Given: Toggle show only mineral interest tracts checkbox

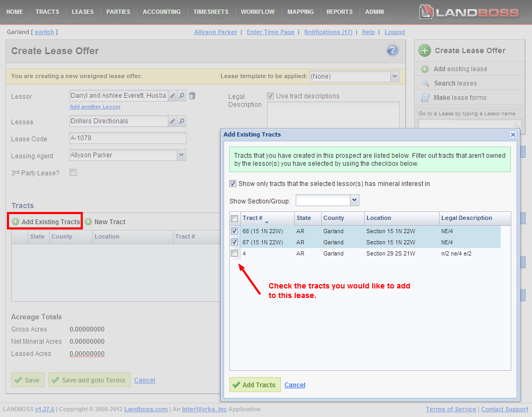Looking at the screenshot, I should [233, 184].
